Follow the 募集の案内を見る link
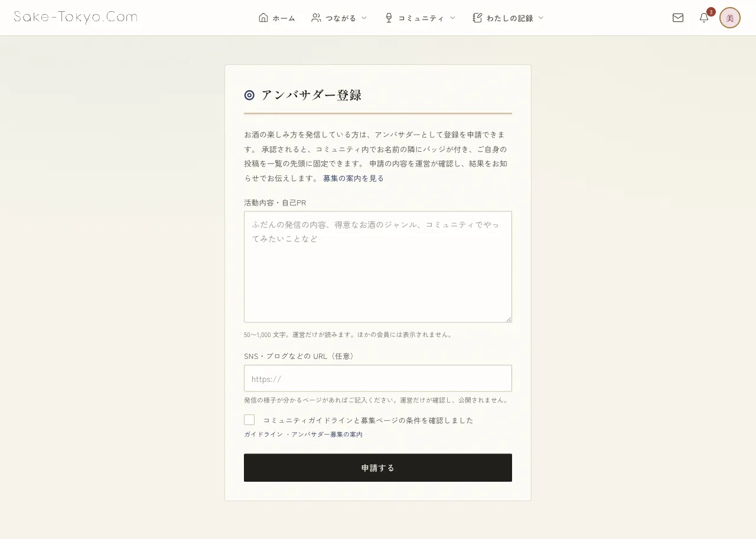This screenshot has width=756, height=539. click(x=353, y=178)
